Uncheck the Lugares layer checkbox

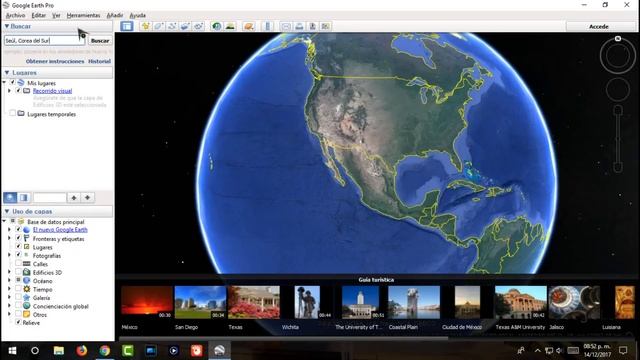18,247
